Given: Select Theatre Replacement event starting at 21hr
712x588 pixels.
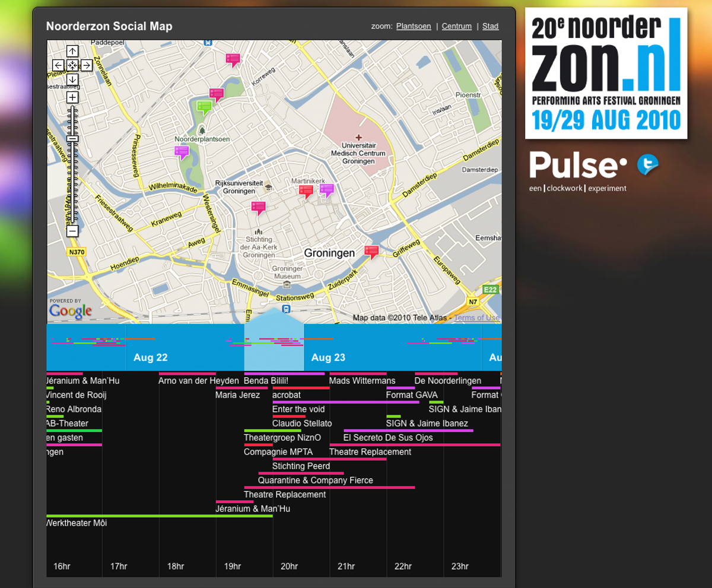Looking at the screenshot, I should pos(370,452).
